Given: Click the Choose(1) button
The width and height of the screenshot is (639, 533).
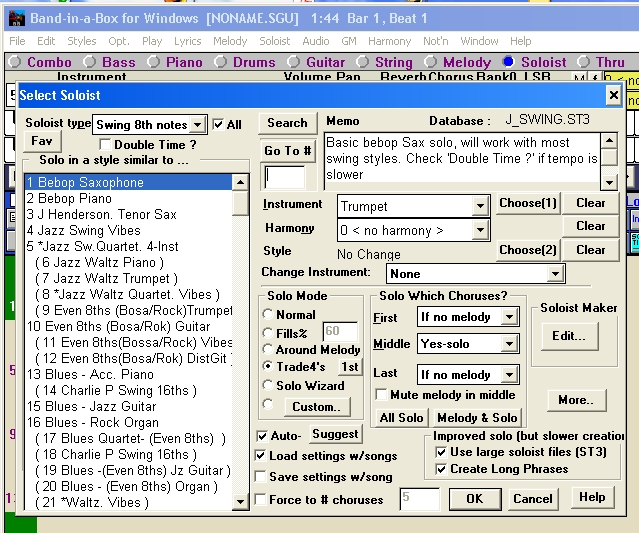Looking at the screenshot, I should pos(528,203).
